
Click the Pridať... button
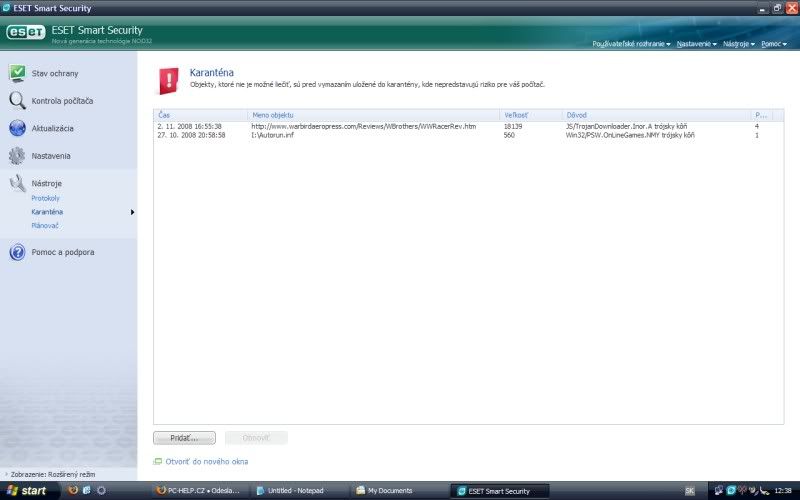(x=184, y=438)
